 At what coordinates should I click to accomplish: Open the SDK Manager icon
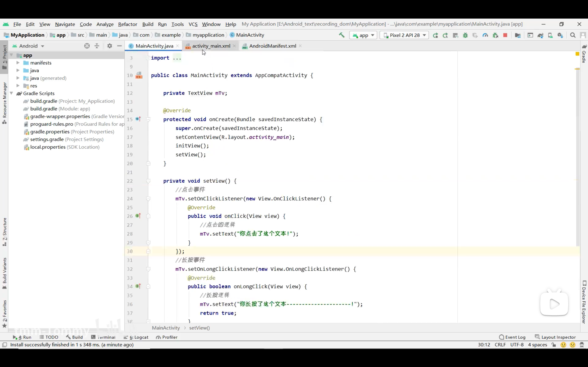pos(560,35)
